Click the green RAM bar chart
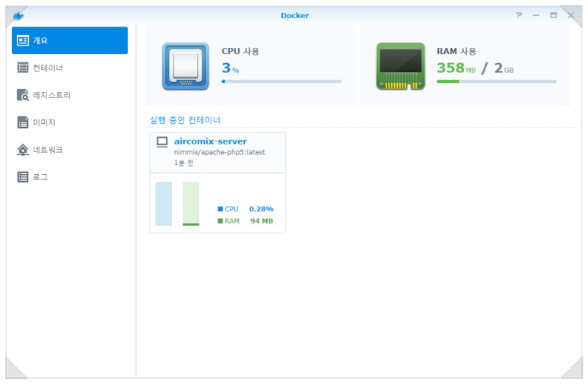 [x=191, y=204]
